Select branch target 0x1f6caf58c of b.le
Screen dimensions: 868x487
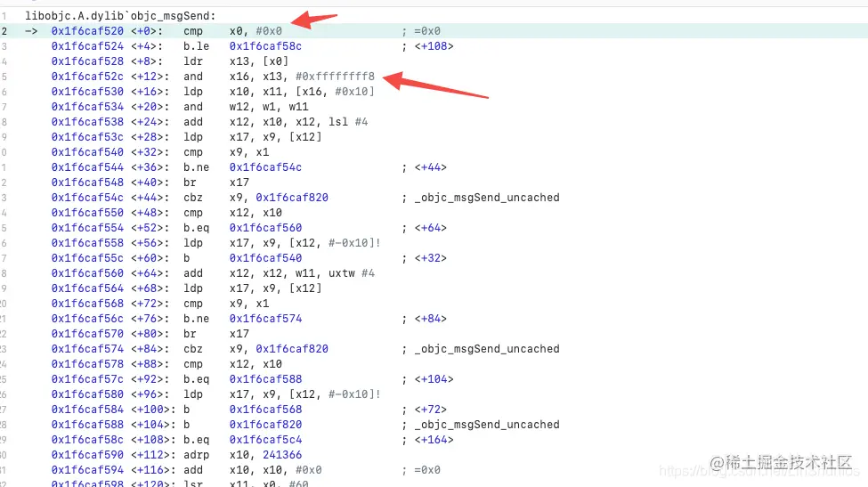[x=265, y=46]
